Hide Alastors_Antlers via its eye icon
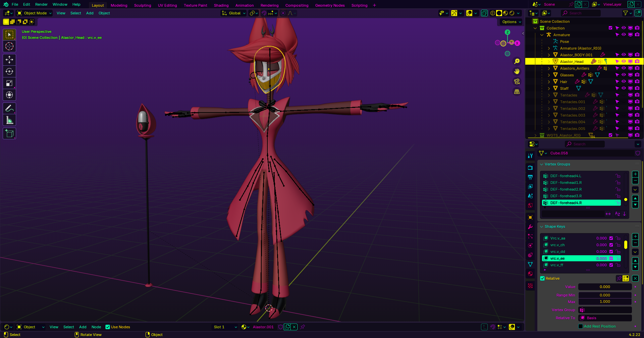The width and height of the screenshot is (644, 338). (624, 68)
